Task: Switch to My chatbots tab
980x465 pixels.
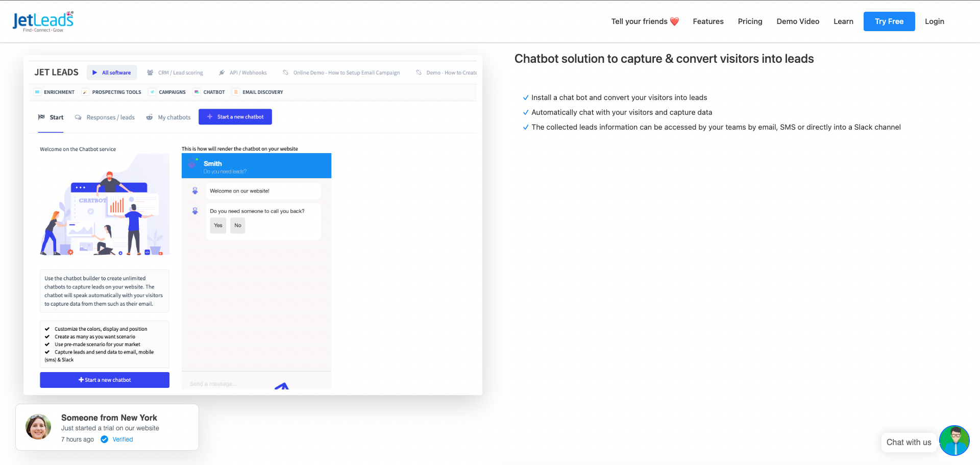Action: click(168, 117)
